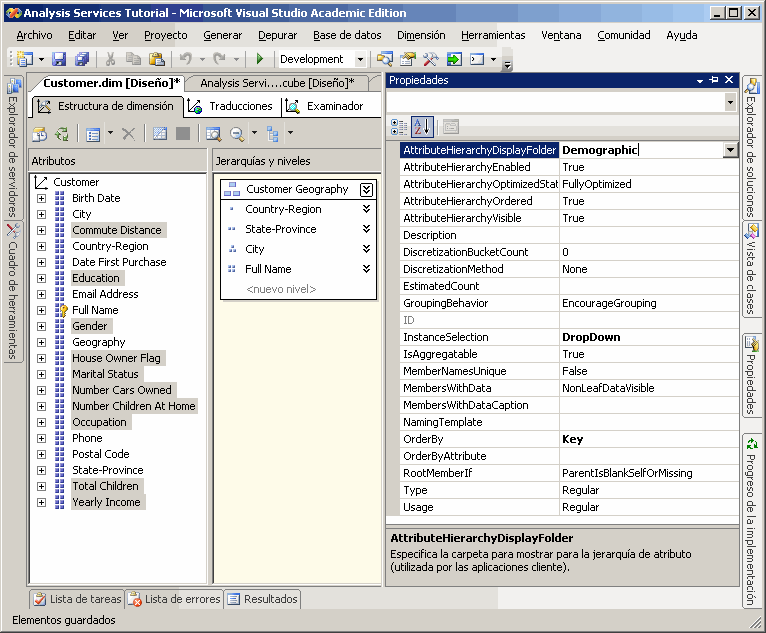Open the Development configuration dropdown
Viewport: 766px width, 633px height.
361,60
